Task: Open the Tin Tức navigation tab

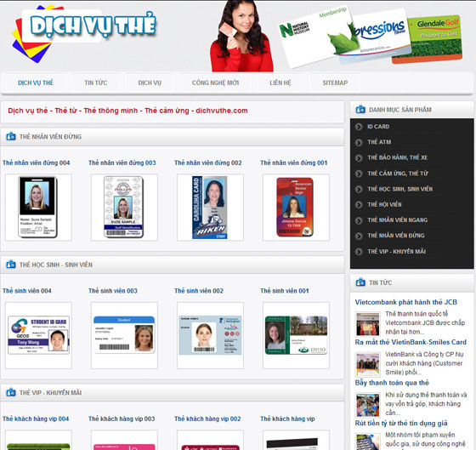Action: (95, 83)
